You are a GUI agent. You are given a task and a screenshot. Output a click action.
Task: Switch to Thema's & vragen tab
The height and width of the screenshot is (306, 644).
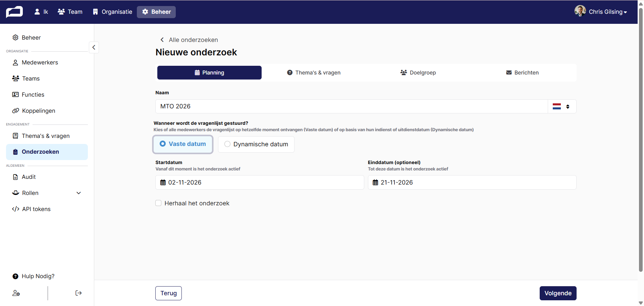pyautogui.click(x=314, y=72)
